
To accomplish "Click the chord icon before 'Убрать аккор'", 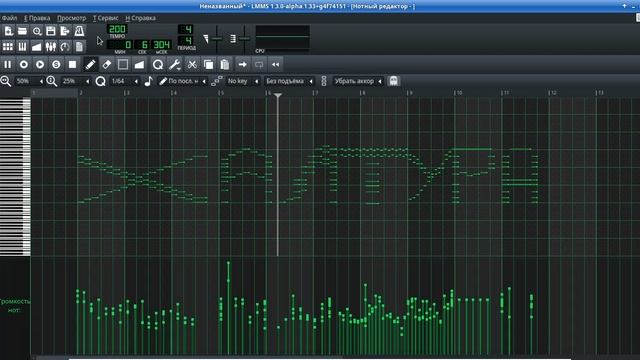I will 324,81.
